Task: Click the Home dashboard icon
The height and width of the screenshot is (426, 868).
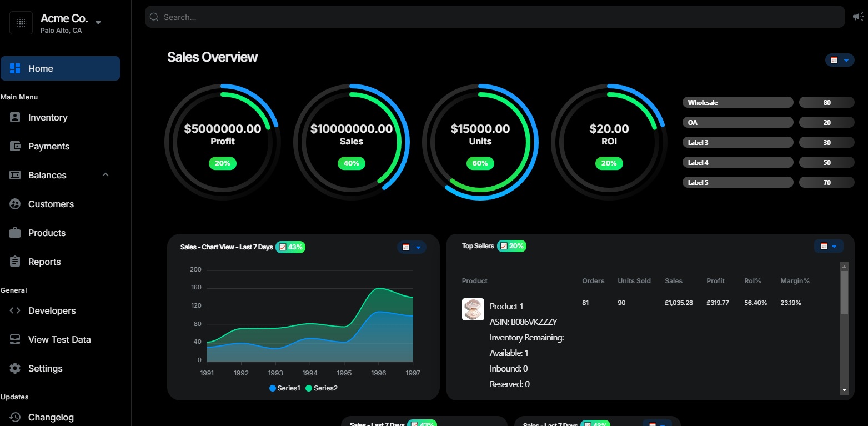Action: click(15, 68)
